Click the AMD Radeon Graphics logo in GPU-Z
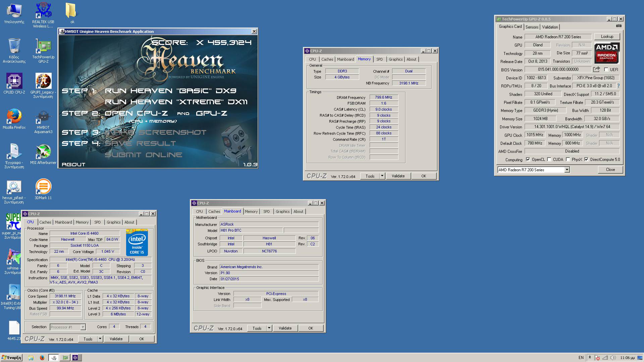Image resolution: width=644 pixels, height=362 pixels. pyautogui.click(x=607, y=53)
